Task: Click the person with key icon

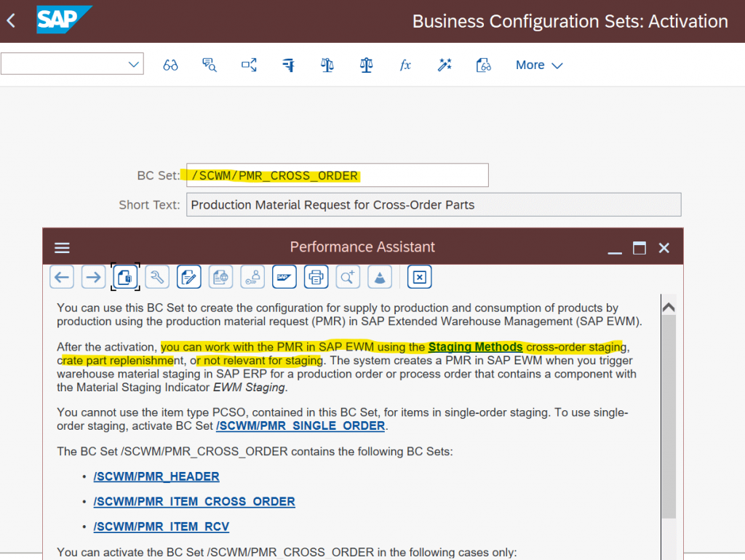Action: (252, 277)
